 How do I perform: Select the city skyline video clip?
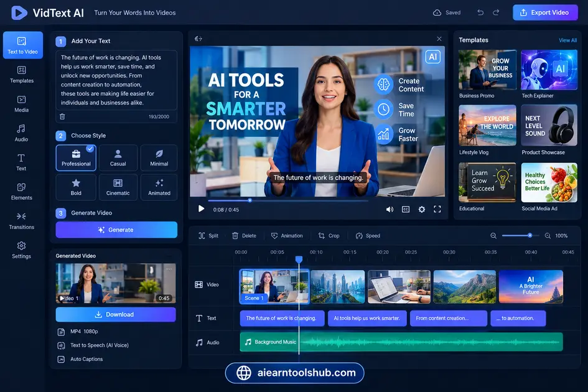coord(337,286)
